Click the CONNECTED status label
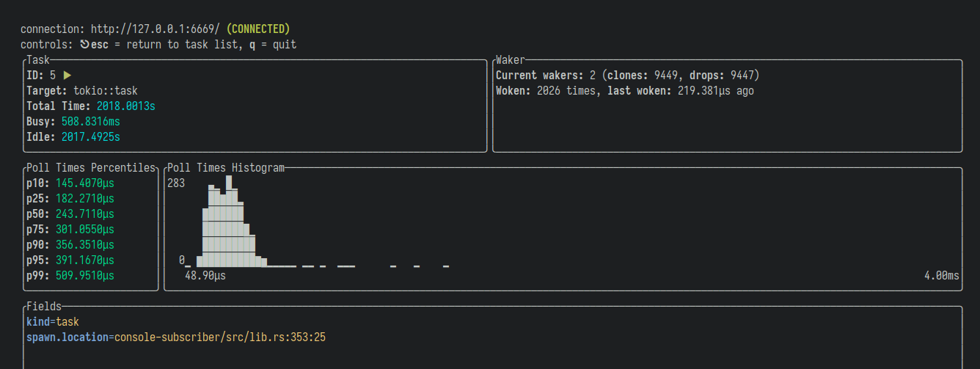This screenshot has width=980, height=369. click(x=258, y=29)
